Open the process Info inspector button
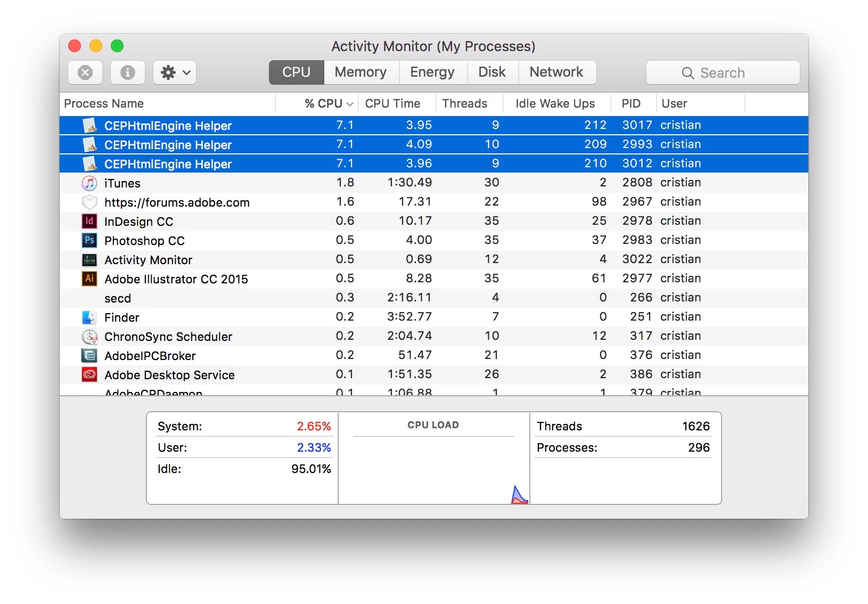The image size is (868, 604). [128, 72]
